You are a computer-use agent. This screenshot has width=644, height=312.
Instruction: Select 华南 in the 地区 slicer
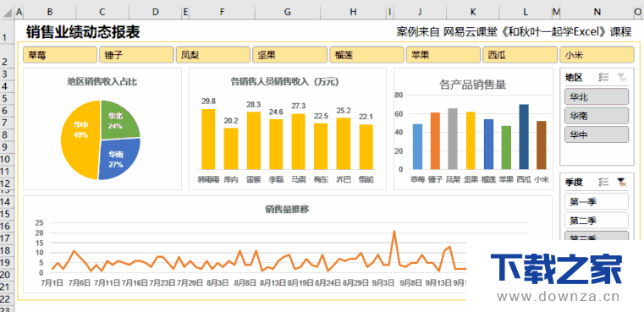click(x=597, y=116)
